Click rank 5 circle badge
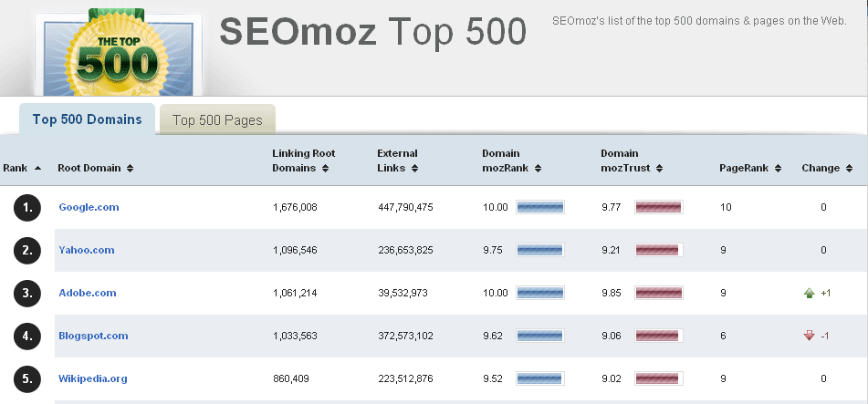The image size is (868, 404). point(27,379)
